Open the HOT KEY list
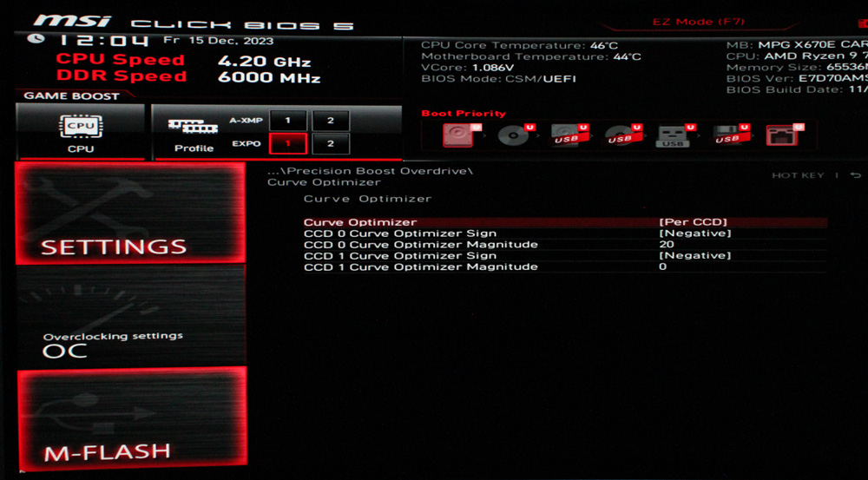This screenshot has width=868, height=480. pos(798,175)
